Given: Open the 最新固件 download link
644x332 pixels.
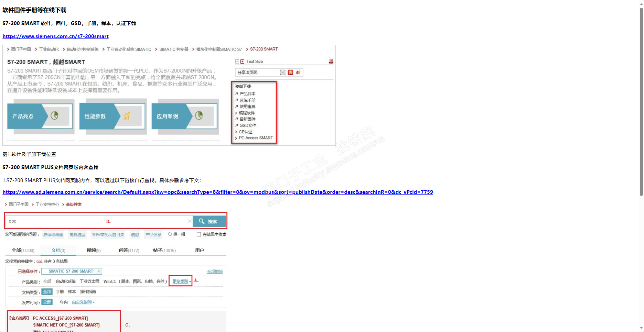Looking at the screenshot, I should click(247, 119).
